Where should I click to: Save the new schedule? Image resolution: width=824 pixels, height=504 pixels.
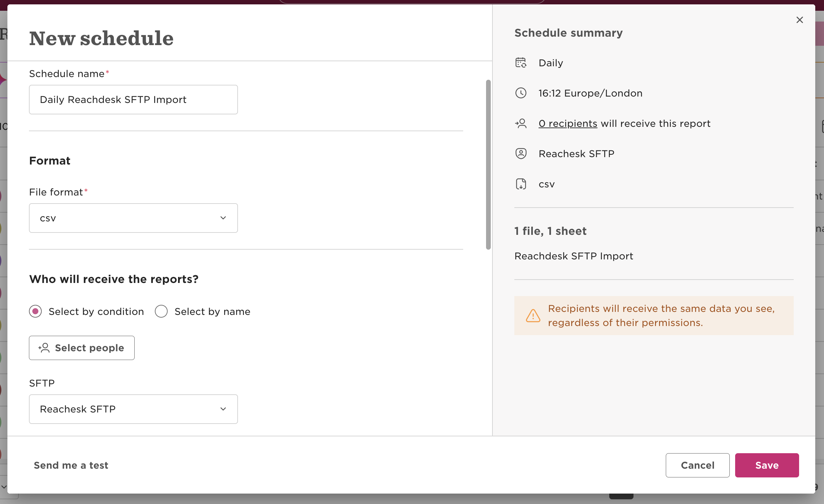tap(767, 465)
